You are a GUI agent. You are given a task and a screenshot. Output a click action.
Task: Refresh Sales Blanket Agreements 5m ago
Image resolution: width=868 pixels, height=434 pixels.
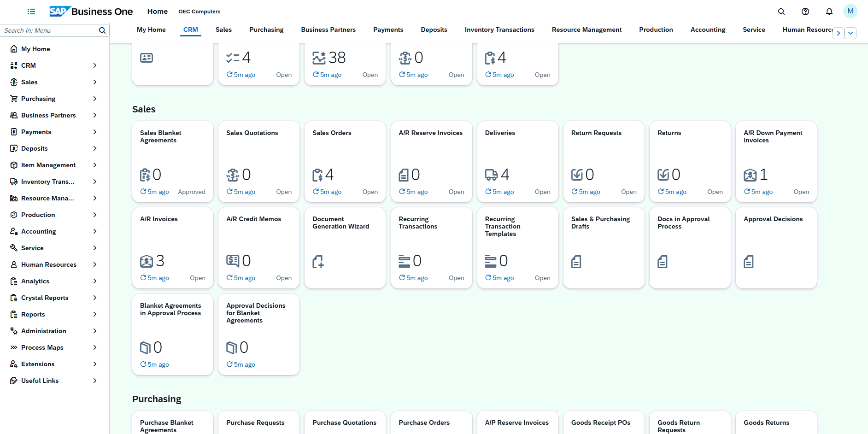click(154, 192)
